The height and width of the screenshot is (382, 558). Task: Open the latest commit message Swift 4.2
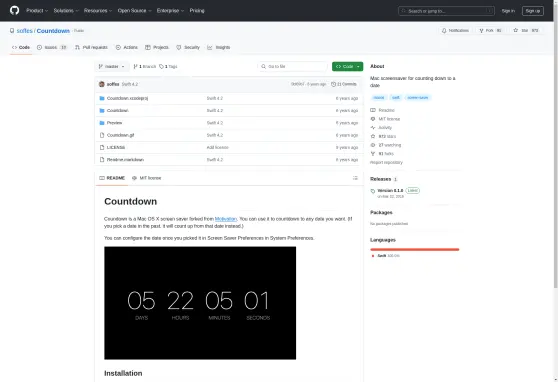(x=130, y=84)
